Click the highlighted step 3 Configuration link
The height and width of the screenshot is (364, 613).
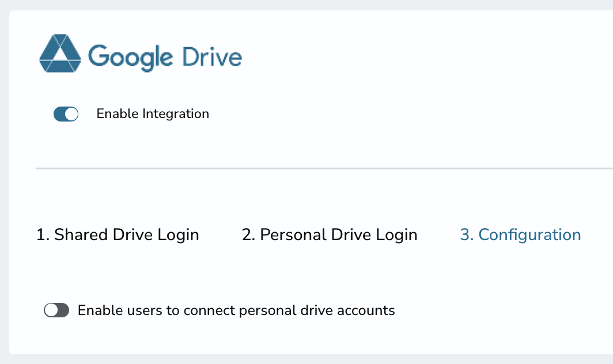click(x=520, y=235)
